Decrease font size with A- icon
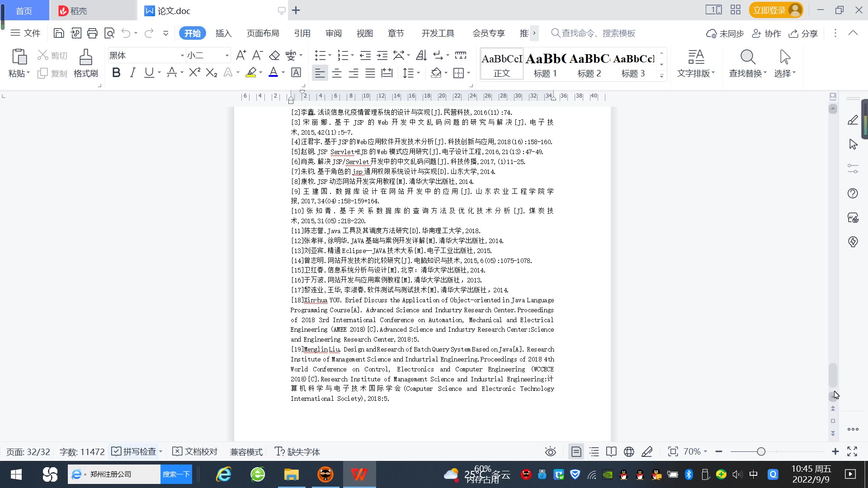868x488 pixels. click(258, 55)
